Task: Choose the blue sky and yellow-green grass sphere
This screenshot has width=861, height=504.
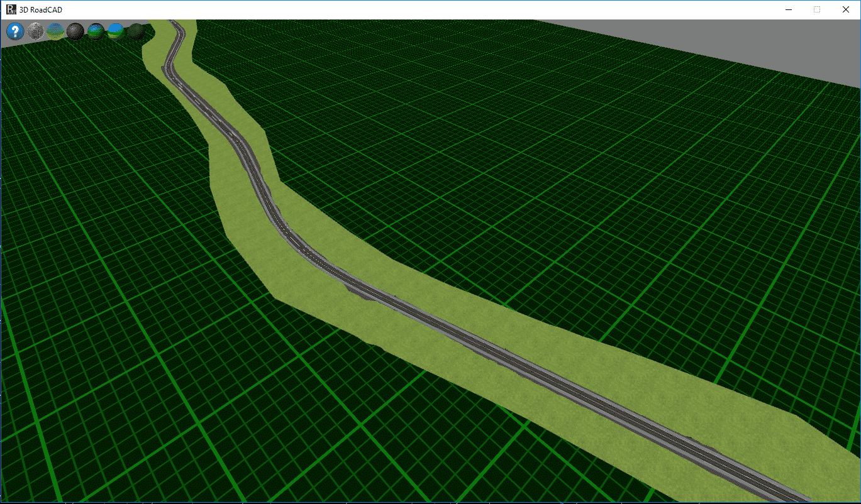Action: coord(55,31)
